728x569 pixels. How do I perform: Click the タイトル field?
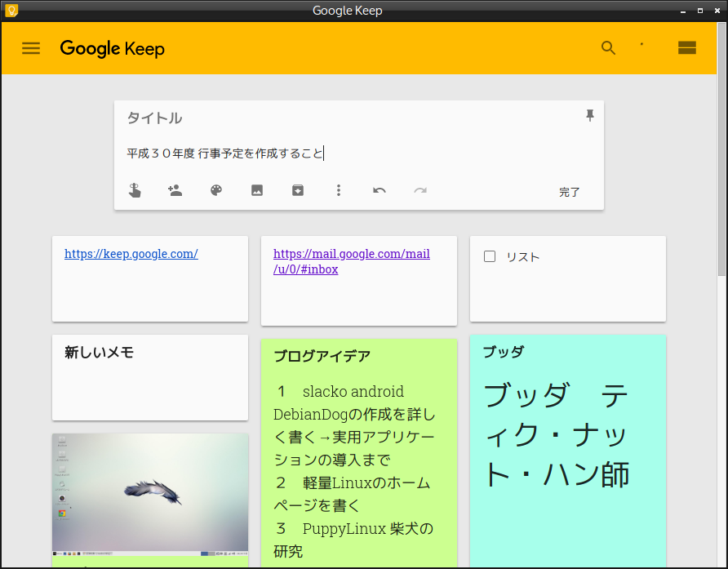(x=153, y=118)
